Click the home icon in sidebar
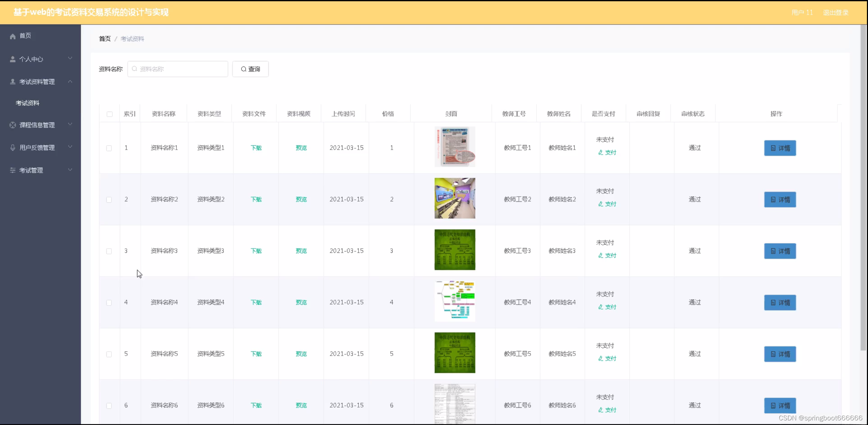Screen dimensions: 868x425 point(13,36)
